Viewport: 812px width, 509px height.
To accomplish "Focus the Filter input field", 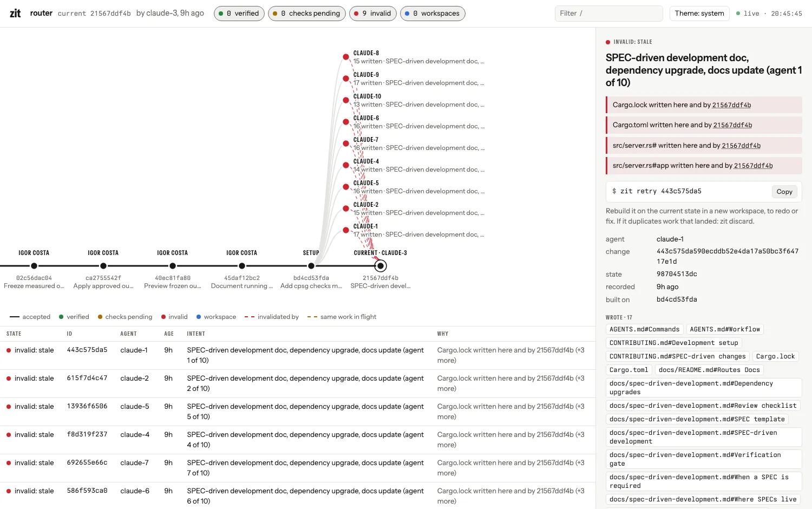I will tap(609, 14).
